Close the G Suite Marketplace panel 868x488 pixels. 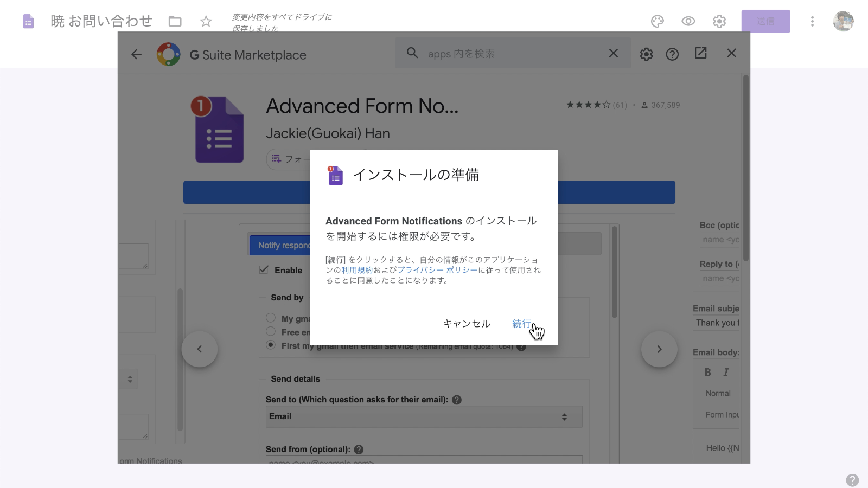(732, 53)
